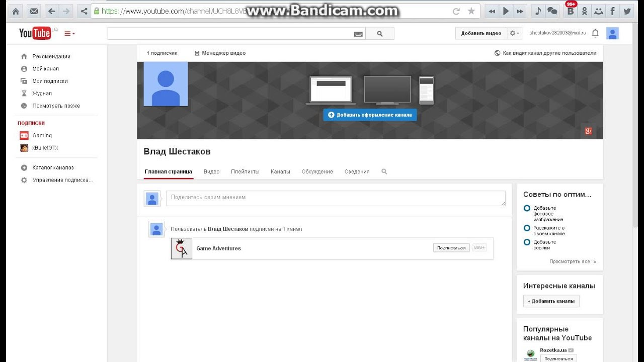Open the notifications bell
Screen dimensions: 644x362
(595, 33)
